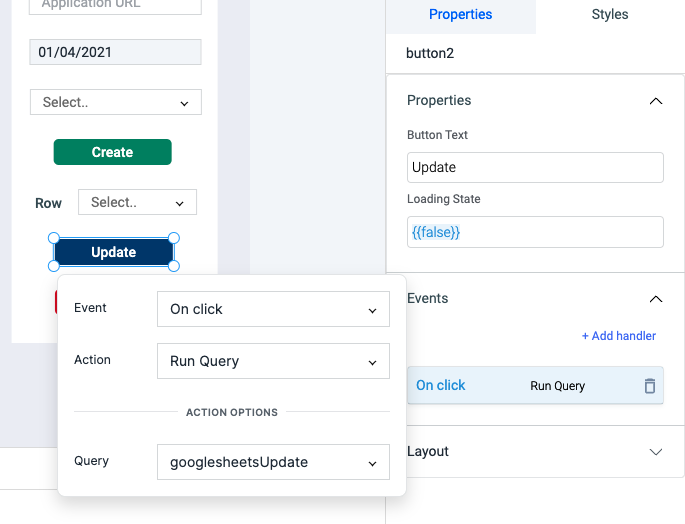The image size is (685, 524).
Task: Click the Application URL input field
Action: (115, 6)
